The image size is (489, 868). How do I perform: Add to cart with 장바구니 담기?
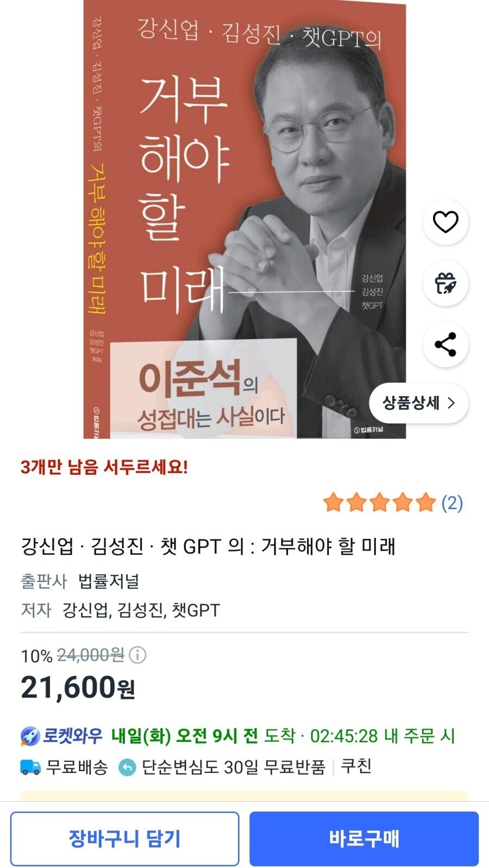tap(124, 838)
